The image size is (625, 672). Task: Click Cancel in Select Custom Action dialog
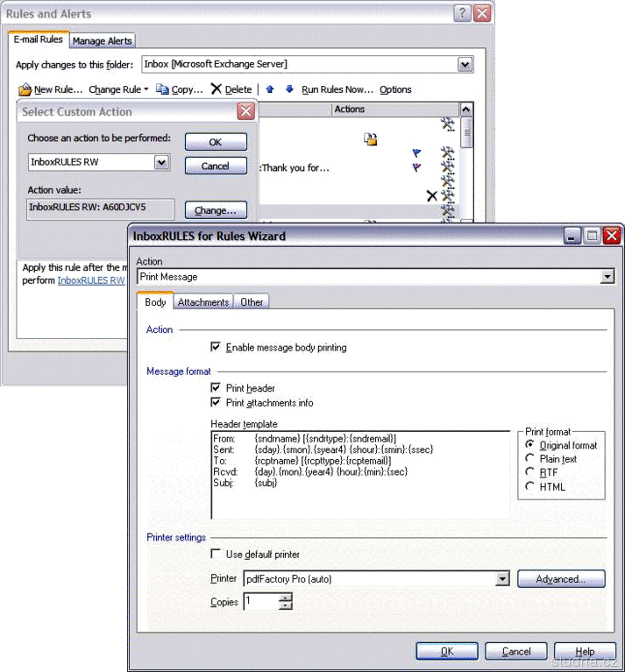[x=216, y=166]
